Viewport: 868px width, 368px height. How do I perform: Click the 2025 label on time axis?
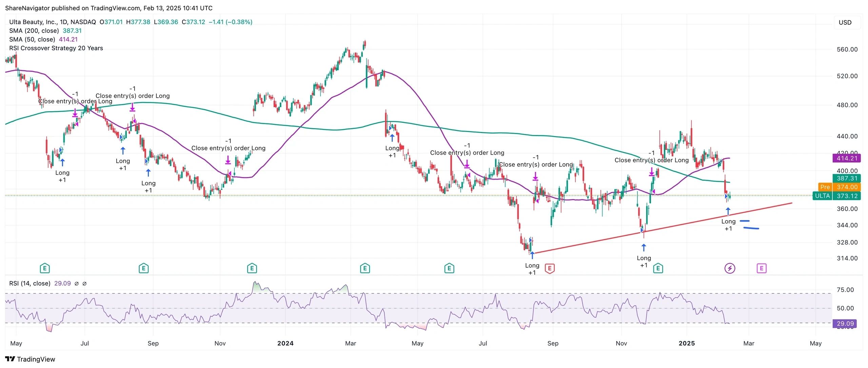pos(687,343)
